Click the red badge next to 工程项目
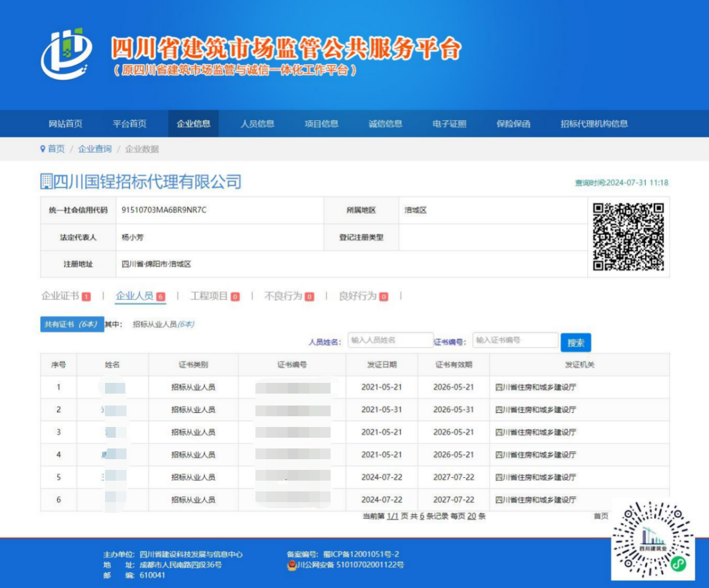The image size is (709, 588). pos(235,296)
